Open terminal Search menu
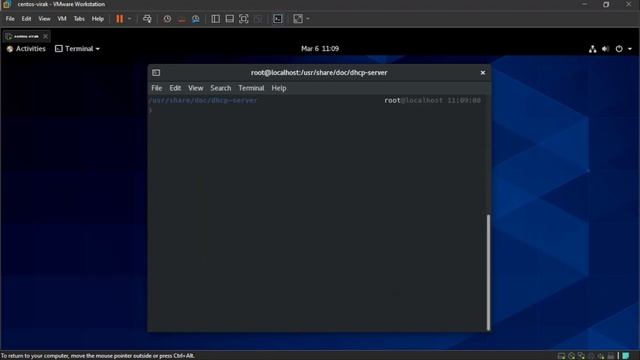 (x=220, y=88)
